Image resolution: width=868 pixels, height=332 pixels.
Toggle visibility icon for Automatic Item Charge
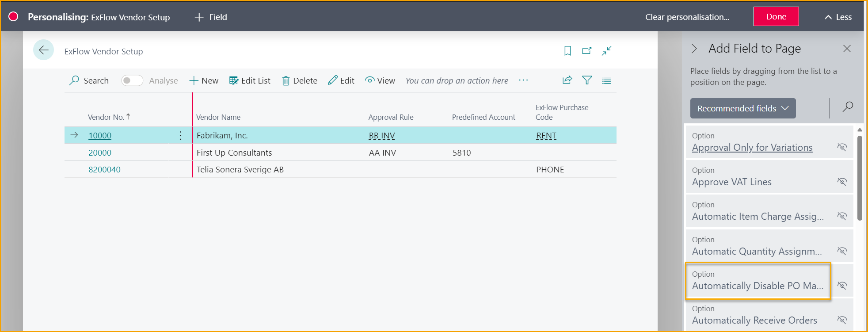click(x=842, y=216)
